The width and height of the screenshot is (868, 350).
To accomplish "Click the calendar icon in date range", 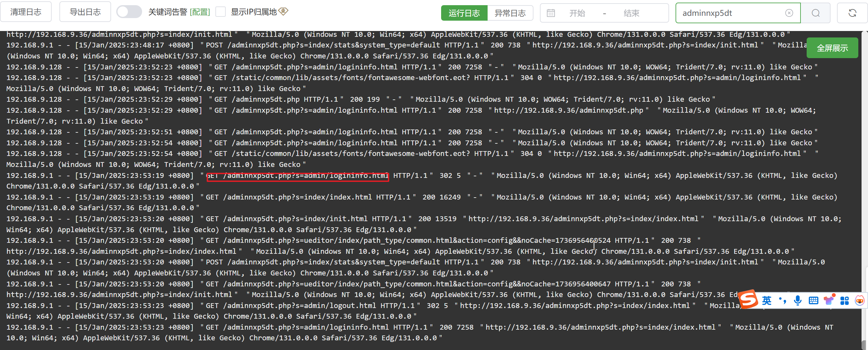I will point(551,13).
